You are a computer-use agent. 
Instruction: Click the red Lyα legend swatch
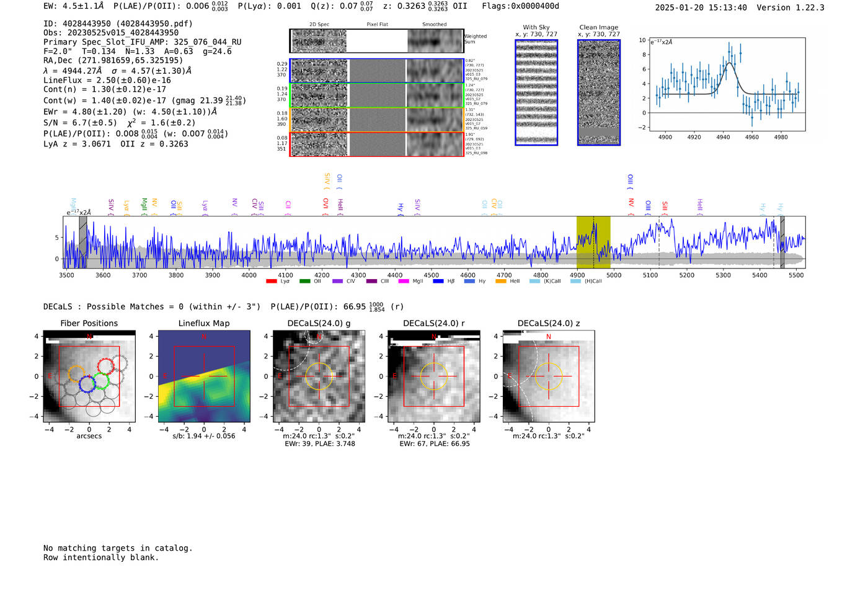tap(271, 282)
